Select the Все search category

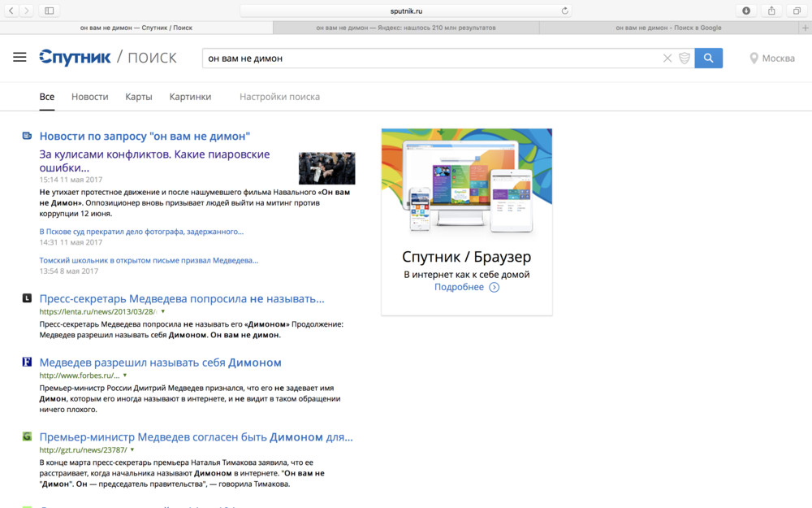click(x=46, y=97)
